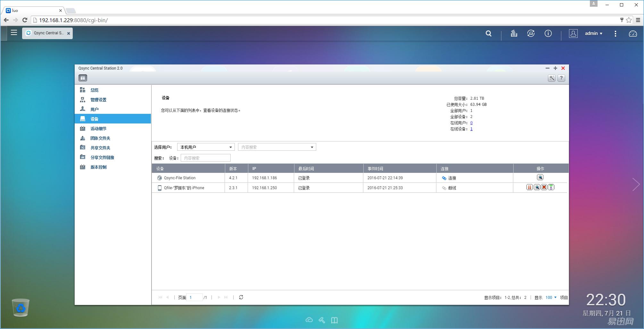The image size is (644, 329).
Task: Open 团体文件夹 team folders section
Action: click(x=113, y=138)
